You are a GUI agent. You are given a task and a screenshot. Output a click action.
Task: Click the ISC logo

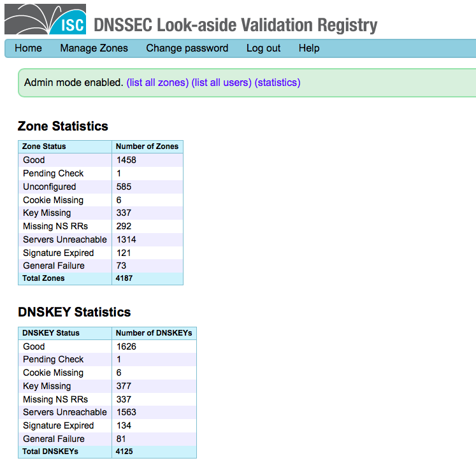click(x=45, y=19)
